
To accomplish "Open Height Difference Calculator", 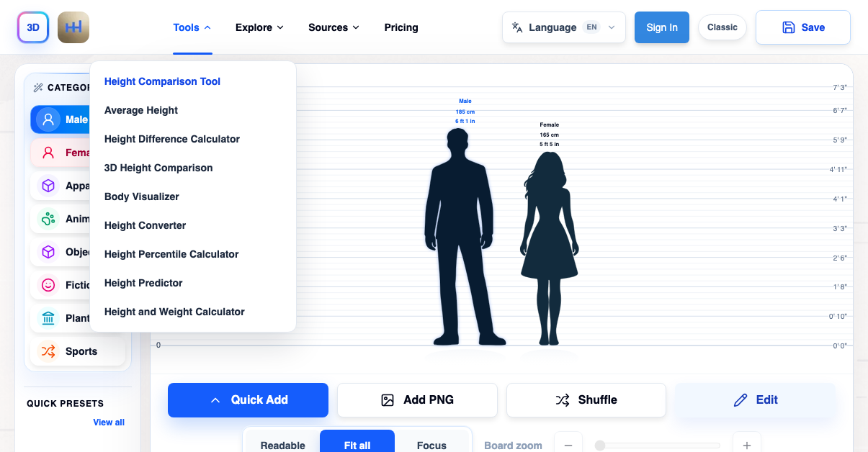I will click(172, 139).
